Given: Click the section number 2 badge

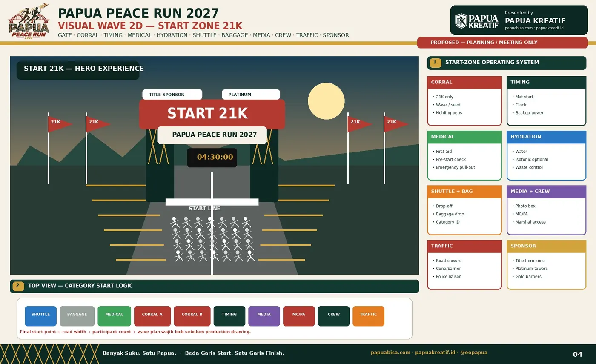Looking at the screenshot, I should (x=18, y=286).
